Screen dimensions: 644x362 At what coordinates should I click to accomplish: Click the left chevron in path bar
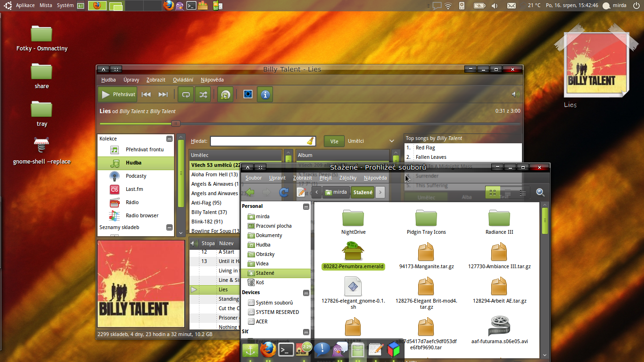(317, 192)
